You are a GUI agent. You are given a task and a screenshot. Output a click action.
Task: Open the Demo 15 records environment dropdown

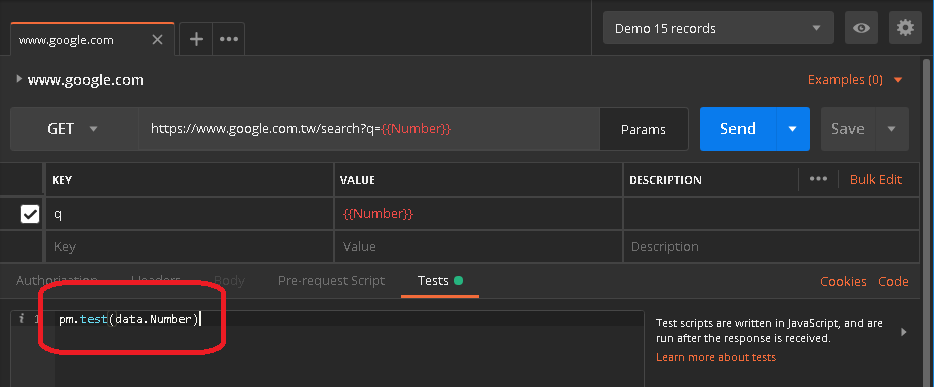(x=718, y=28)
